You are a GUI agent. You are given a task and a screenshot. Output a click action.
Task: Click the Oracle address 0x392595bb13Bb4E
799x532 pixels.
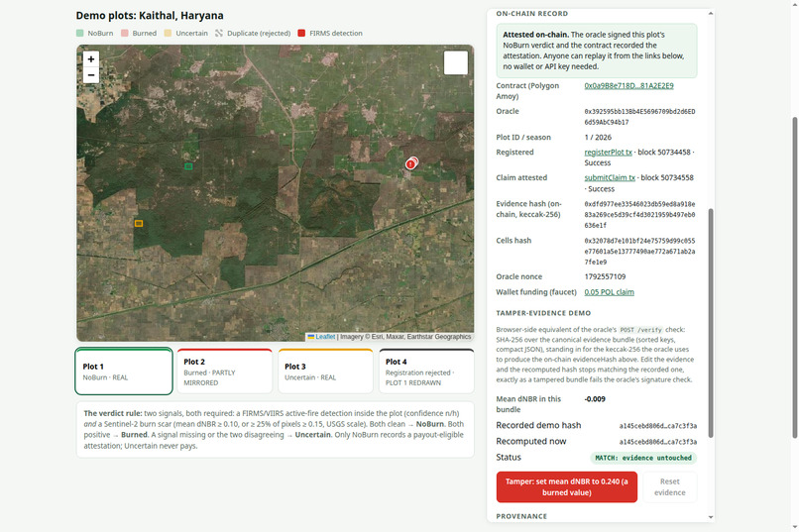[639, 117]
